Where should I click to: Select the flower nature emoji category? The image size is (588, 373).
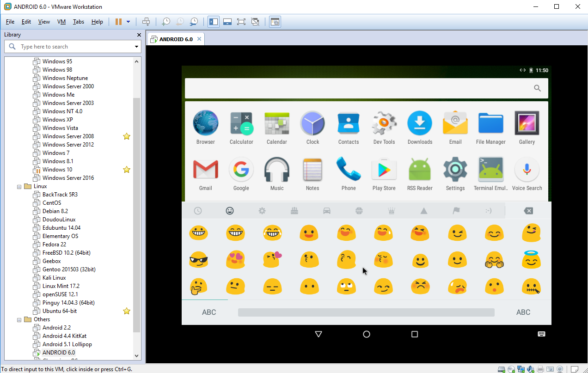tap(262, 211)
